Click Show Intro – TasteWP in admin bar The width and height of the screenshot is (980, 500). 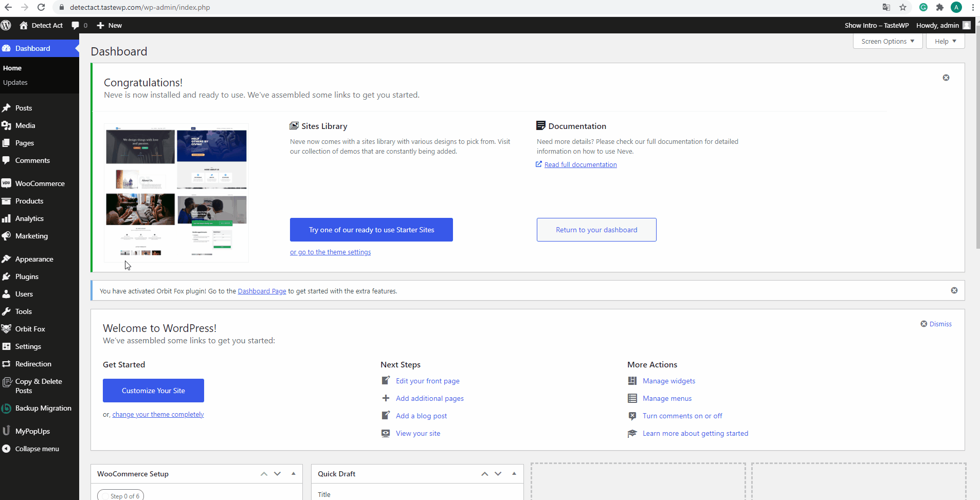pos(877,25)
